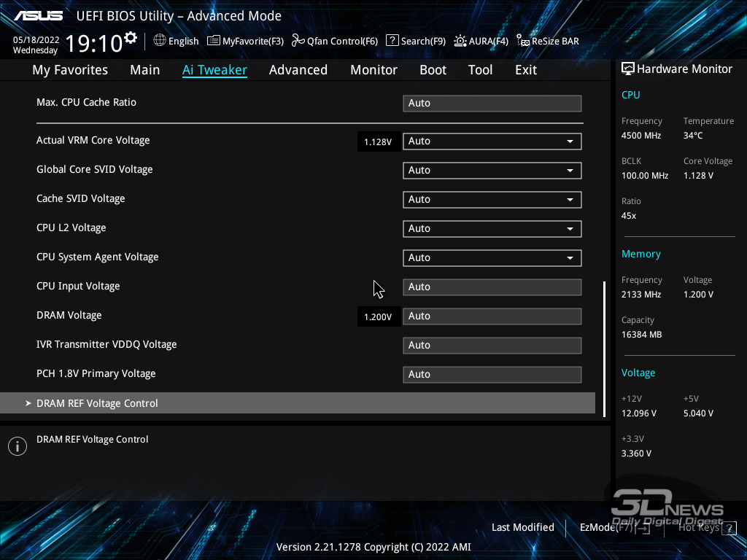The image size is (747, 560).
Task: Click the 19:10 clock display
Action: pos(94,43)
